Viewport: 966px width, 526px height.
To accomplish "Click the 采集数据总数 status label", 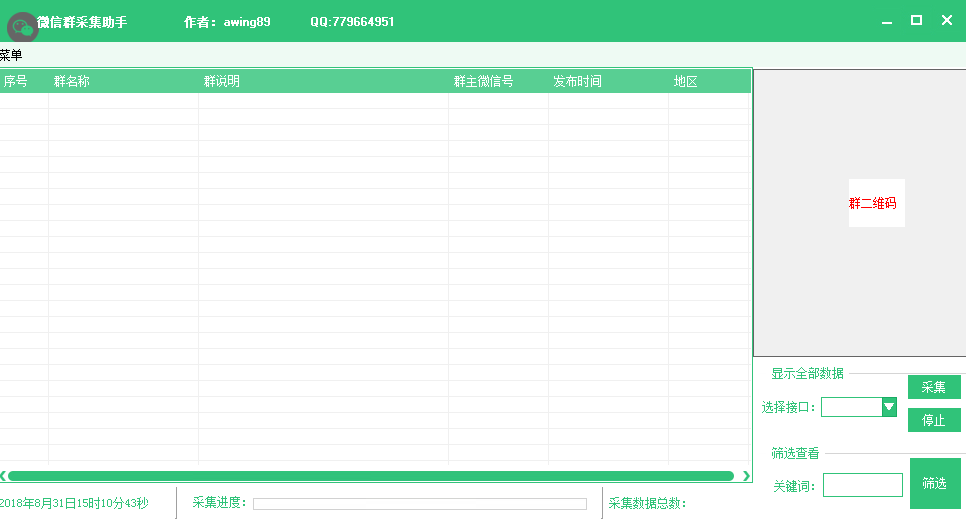I will 647,503.
